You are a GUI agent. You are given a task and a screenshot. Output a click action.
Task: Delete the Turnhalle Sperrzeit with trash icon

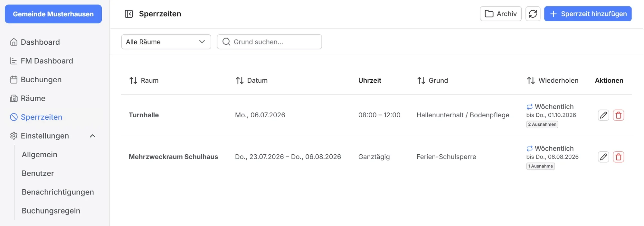pos(619,115)
